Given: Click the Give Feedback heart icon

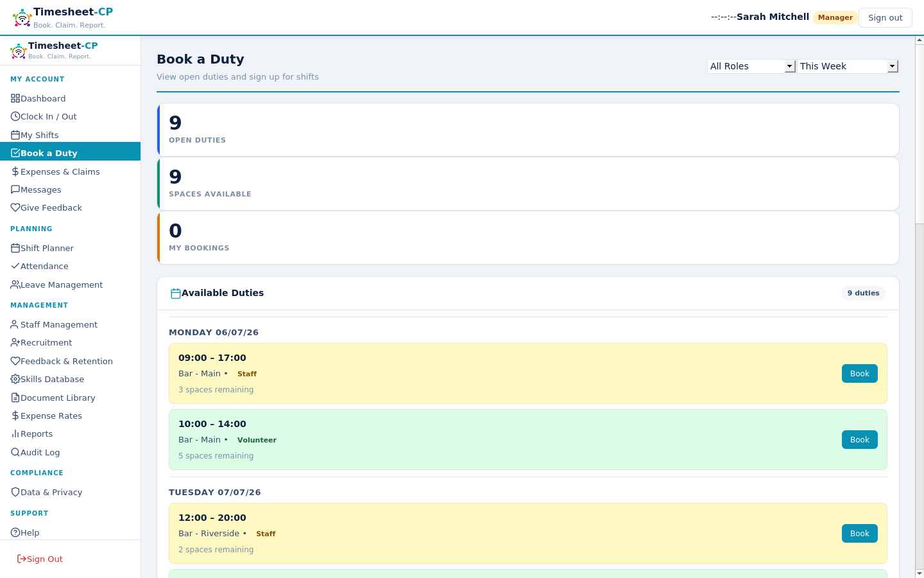Looking at the screenshot, I should point(15,207).
